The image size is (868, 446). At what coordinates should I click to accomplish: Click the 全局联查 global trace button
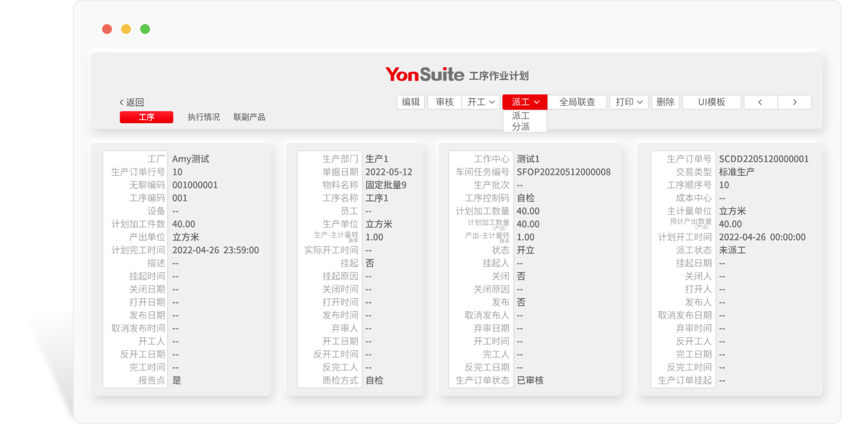click(x=577, y=102)
